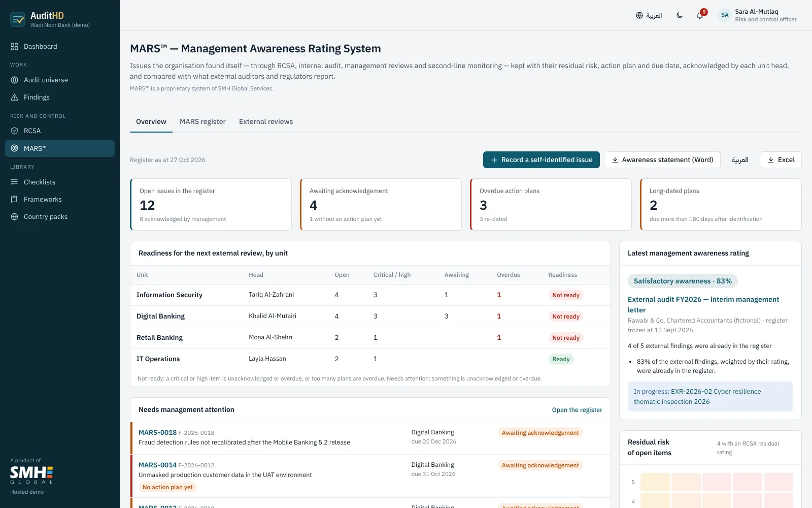Switch to the MARS register tab
Viewport: 812px width, 508px height.
pos(202,122)
